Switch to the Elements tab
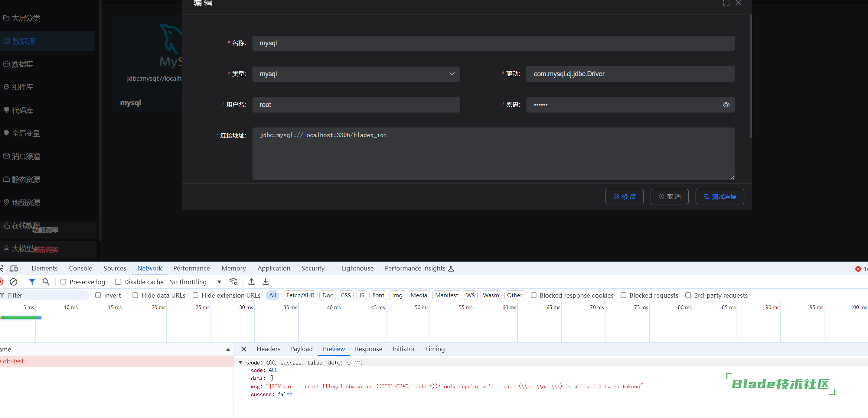 [x=45, y=268]
